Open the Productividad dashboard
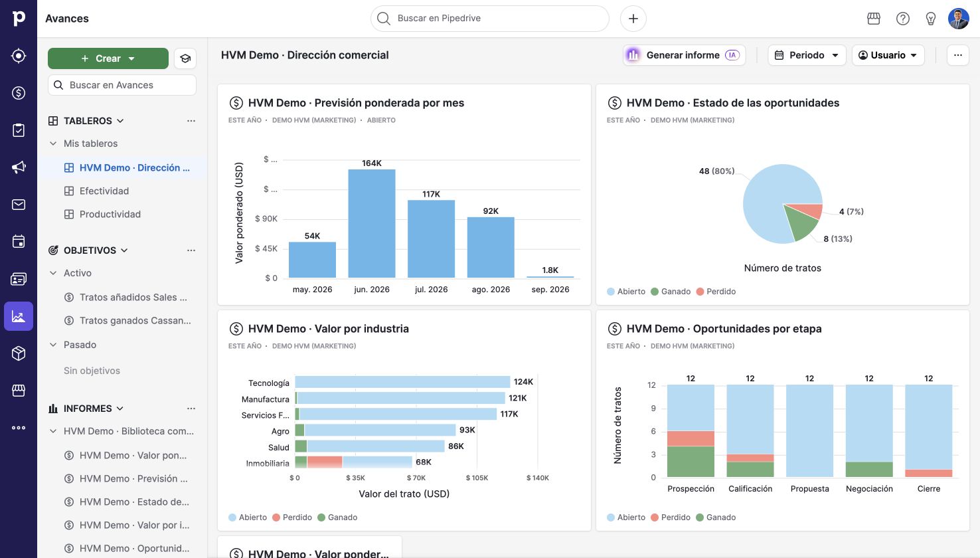The width and height of the screenshot is (980, 558). click(x=110, y=215)
